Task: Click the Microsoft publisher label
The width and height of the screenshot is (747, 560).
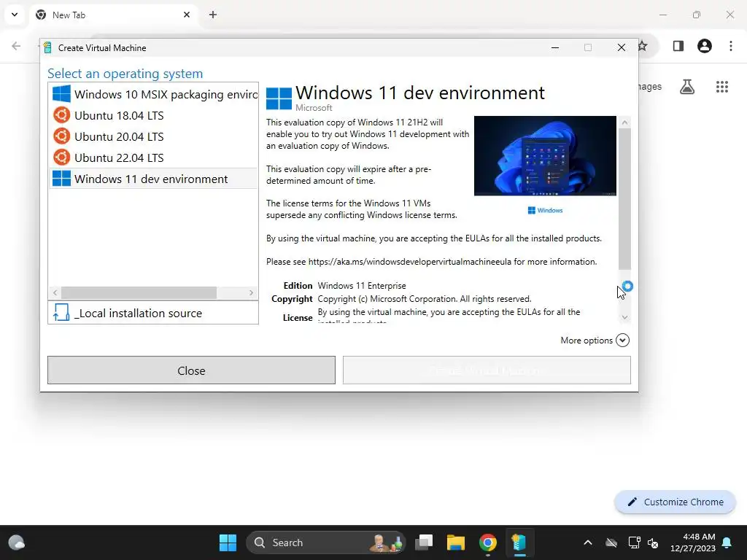Action: coord(314,108)
